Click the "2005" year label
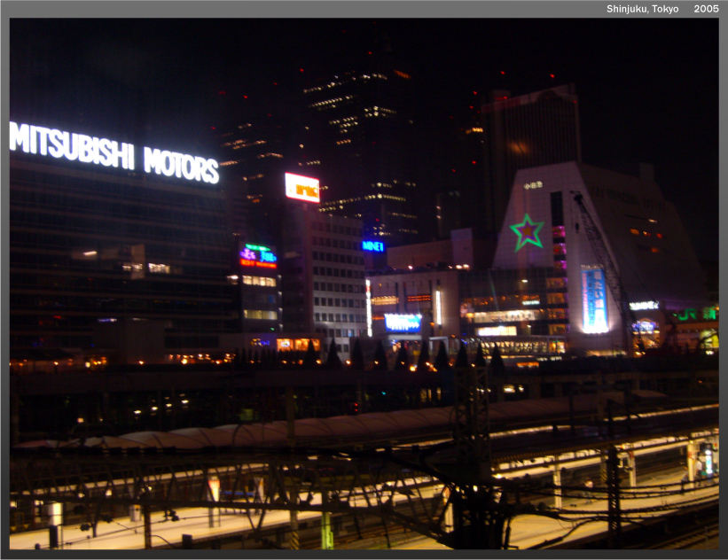The image size is (728, 560). point(706,9)
